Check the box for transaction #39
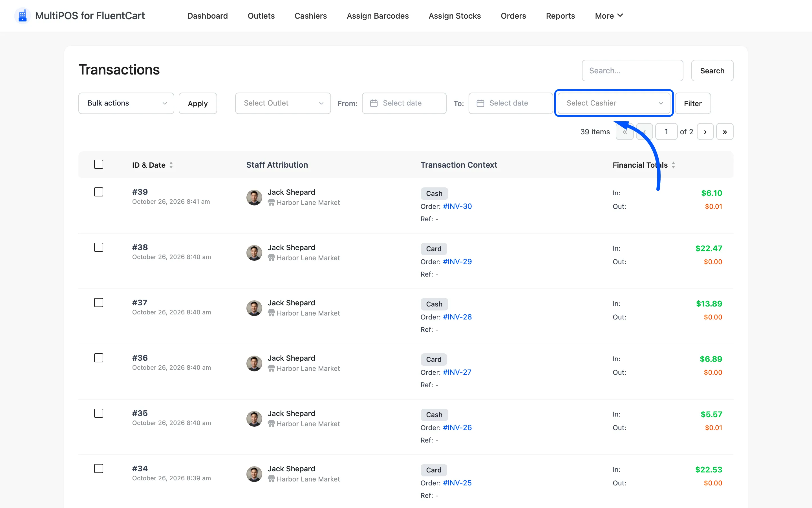 [x=99, y=192]
